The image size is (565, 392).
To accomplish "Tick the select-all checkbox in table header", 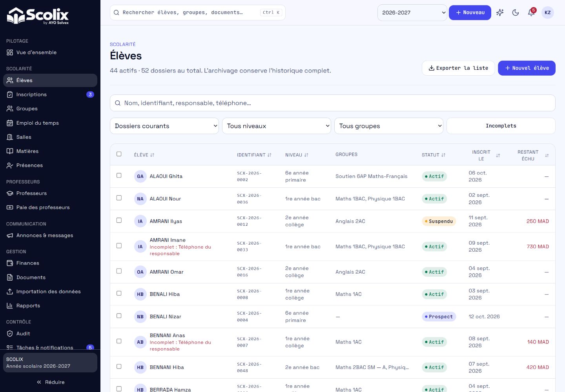I will pos(119,154).
